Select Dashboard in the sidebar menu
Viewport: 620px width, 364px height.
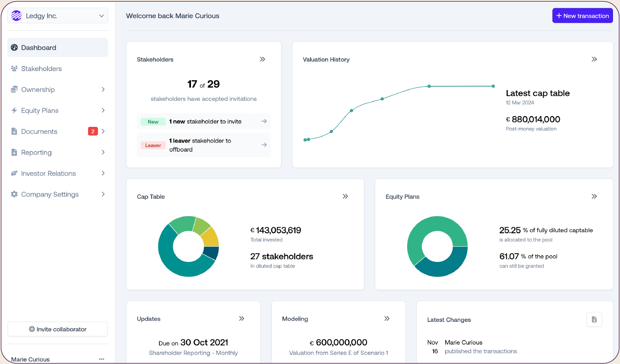(58, 48)
